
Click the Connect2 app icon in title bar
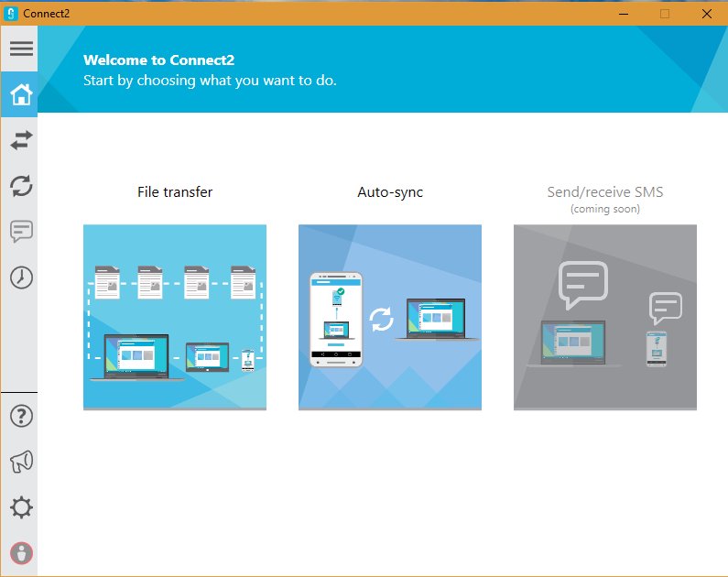(x=12, y=14)
